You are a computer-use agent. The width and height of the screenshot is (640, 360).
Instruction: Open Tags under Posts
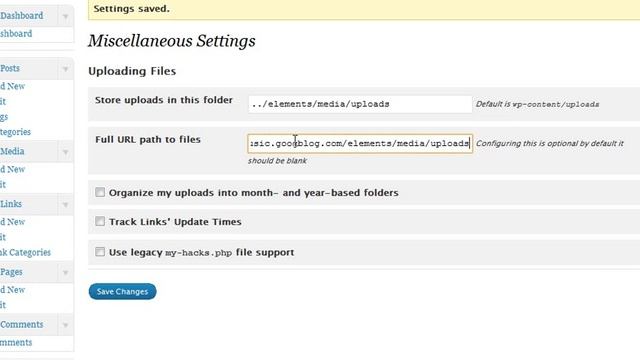tap(4, 117)
